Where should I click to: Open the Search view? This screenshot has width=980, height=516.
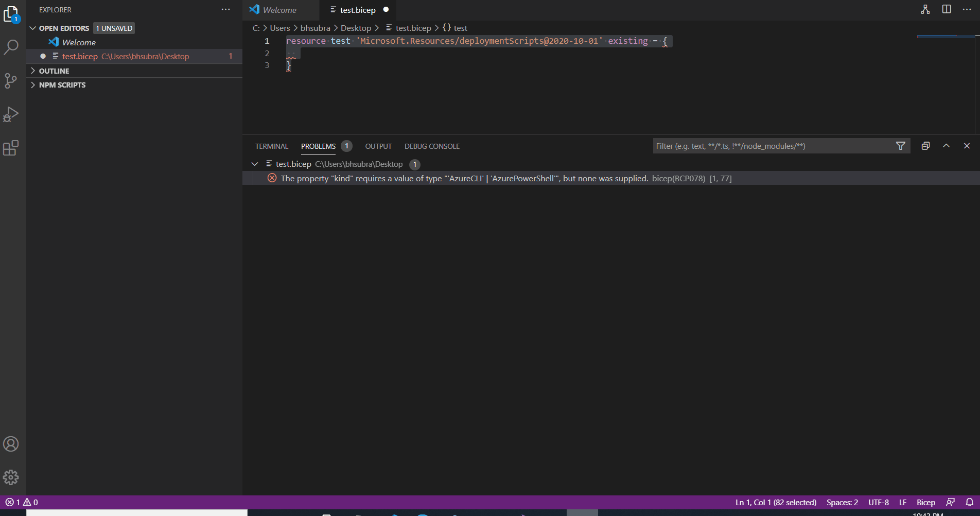[x=11, y=47]
